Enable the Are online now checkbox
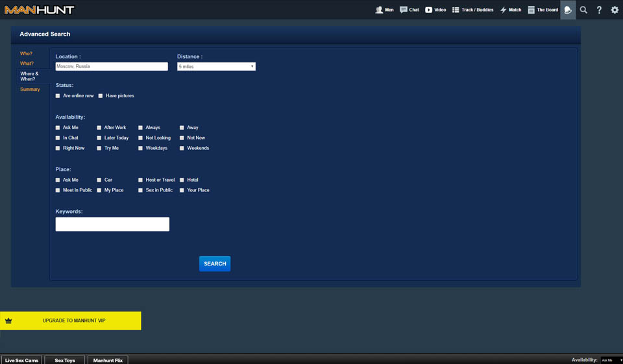623x364 pixels. coord(58,96)
